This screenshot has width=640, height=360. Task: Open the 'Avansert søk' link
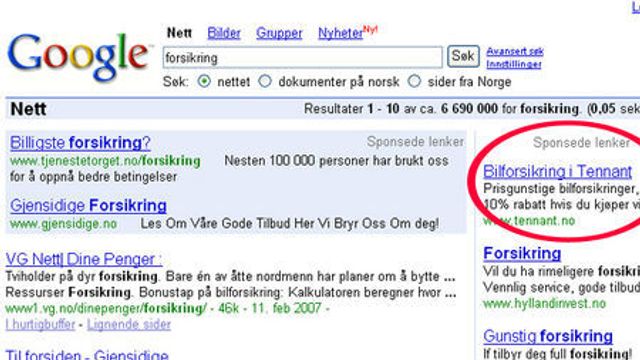point(515,51)
